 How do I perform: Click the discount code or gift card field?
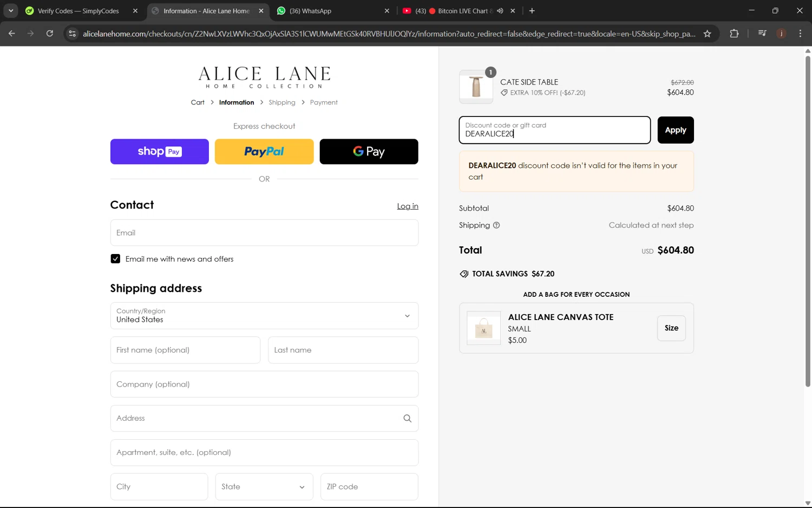point(555,130)
